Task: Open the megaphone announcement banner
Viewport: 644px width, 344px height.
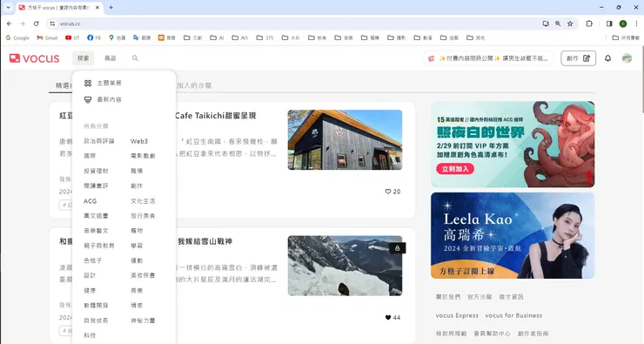Action: coord(488,58)
